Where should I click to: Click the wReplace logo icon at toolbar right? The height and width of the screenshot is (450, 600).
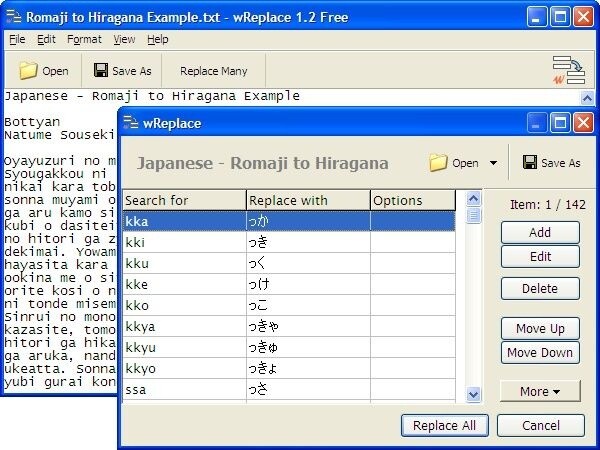568,69
